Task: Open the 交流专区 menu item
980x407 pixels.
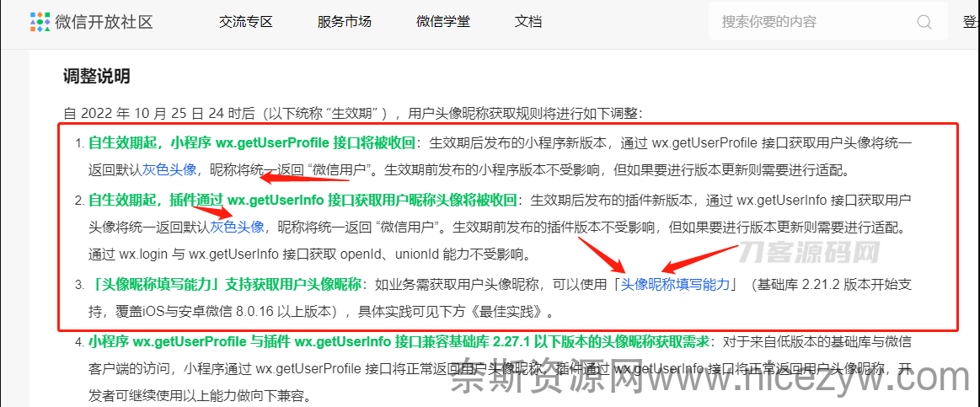Action: (245, 22)
